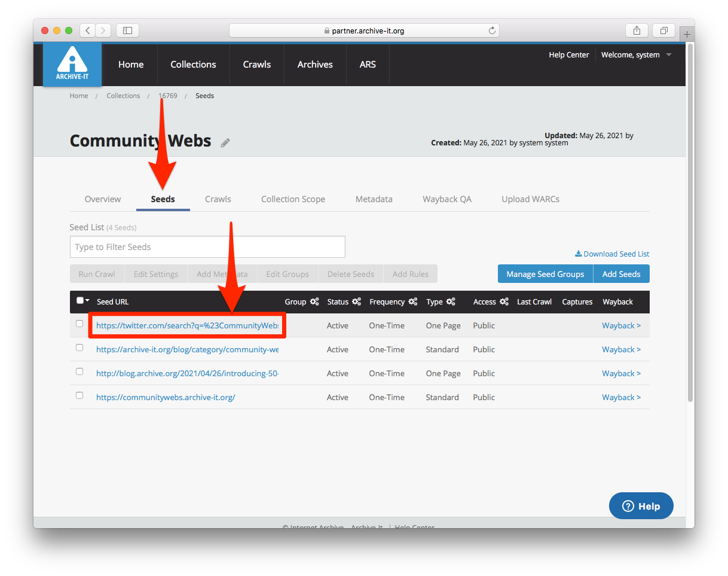
Task: Click the Type column gears icon
Action: 451,302
